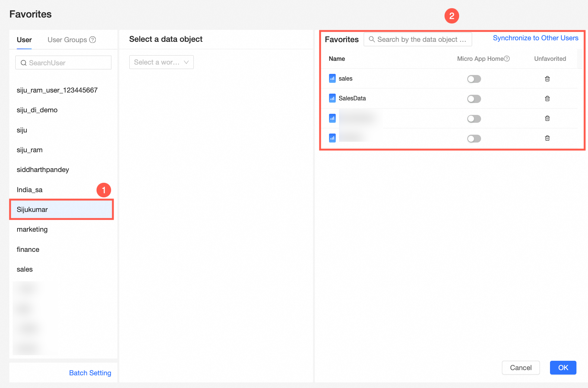Viewport: 588px width, 388px height.
Task: Click the SalesData favorite name
Action: [352, 98]
